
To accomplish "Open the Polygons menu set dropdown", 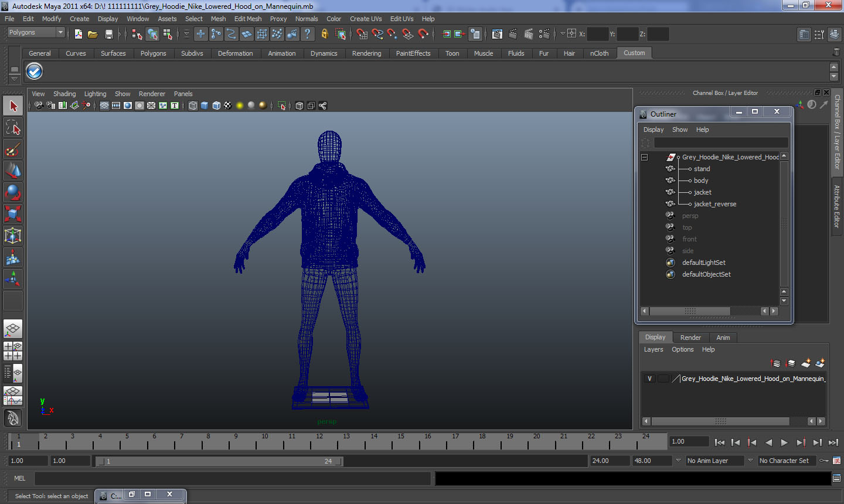I will click(35, 32).
